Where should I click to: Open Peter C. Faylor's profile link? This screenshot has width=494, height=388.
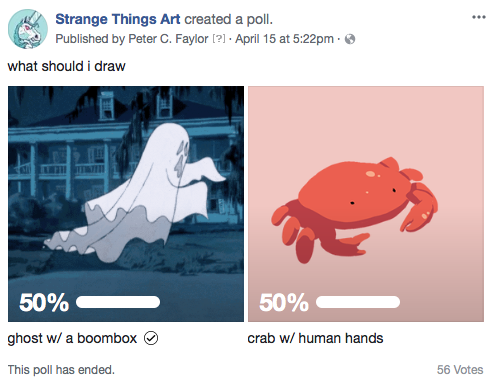(168, 39)
